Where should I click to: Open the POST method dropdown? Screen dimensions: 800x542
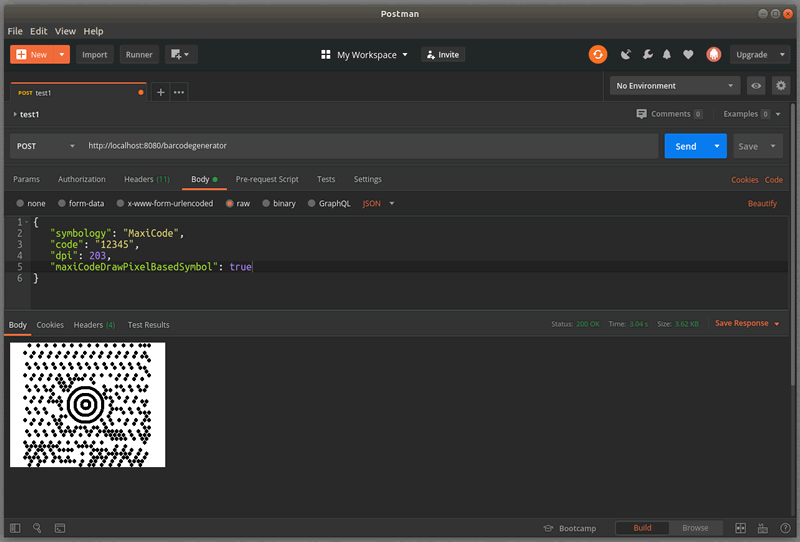(x=46, y=146)
